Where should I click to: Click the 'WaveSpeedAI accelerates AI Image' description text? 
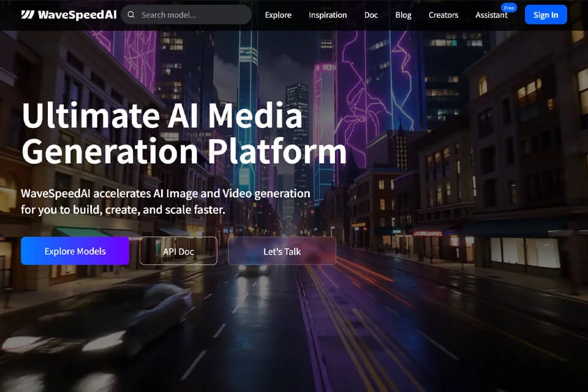point(165,202)
